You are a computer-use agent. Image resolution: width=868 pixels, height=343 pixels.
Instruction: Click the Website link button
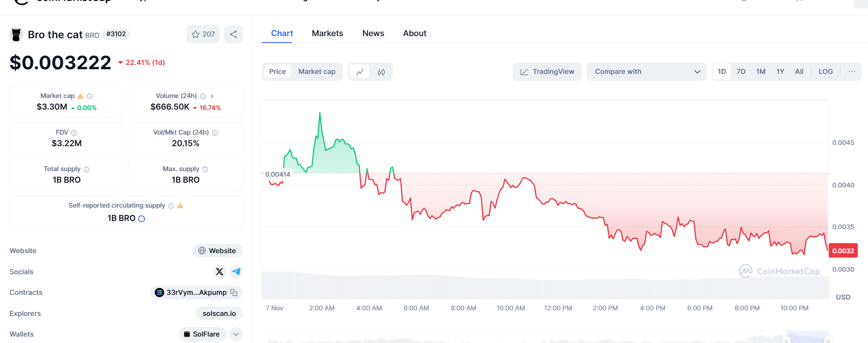coord(218,251)
